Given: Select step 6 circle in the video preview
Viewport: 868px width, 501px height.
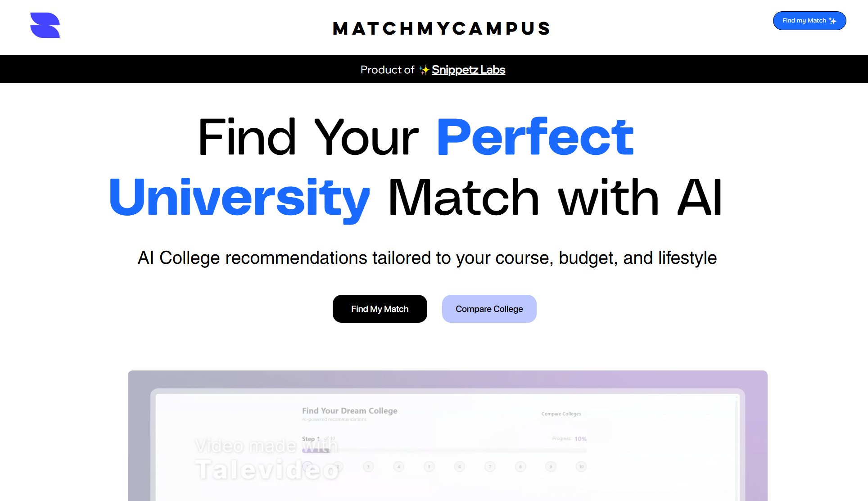Looking at the screenshot, I should click(x=460, y=467).
